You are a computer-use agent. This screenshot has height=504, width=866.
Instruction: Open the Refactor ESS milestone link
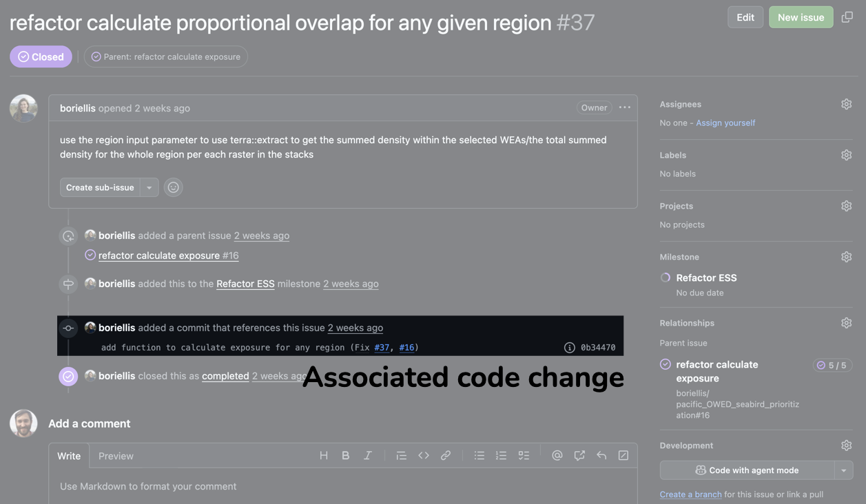[x=245, y=284]
